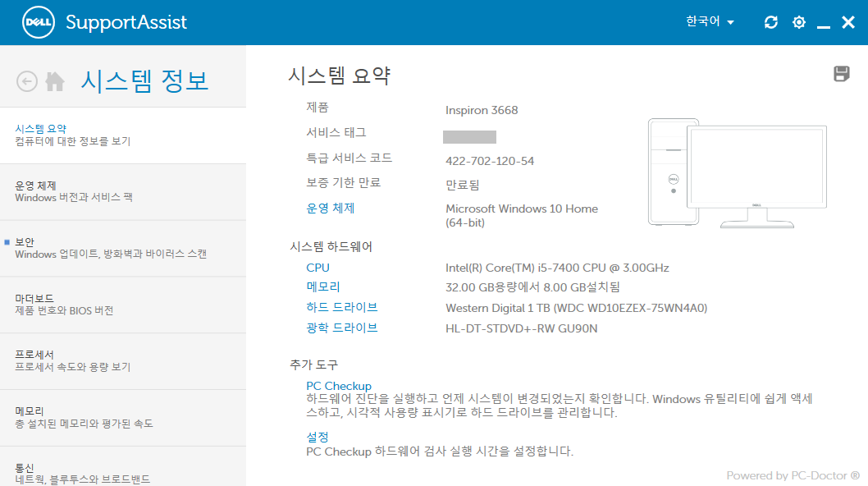Click the 보증 기한 만료 label

coord(343,183)
